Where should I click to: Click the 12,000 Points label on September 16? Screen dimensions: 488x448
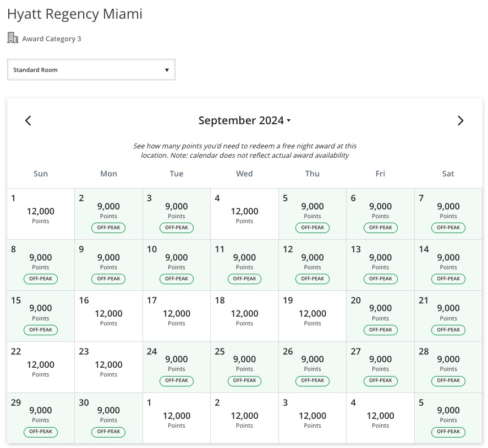[108, 317]
